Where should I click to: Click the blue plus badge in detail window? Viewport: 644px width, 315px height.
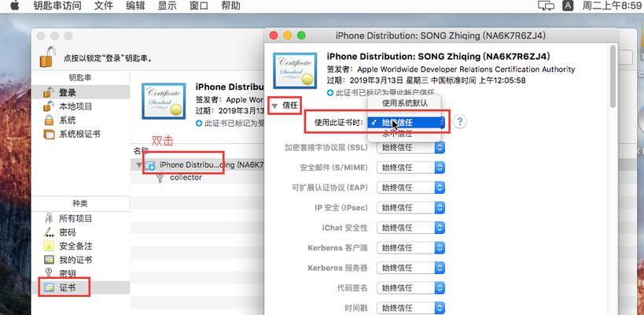[330, 93]
